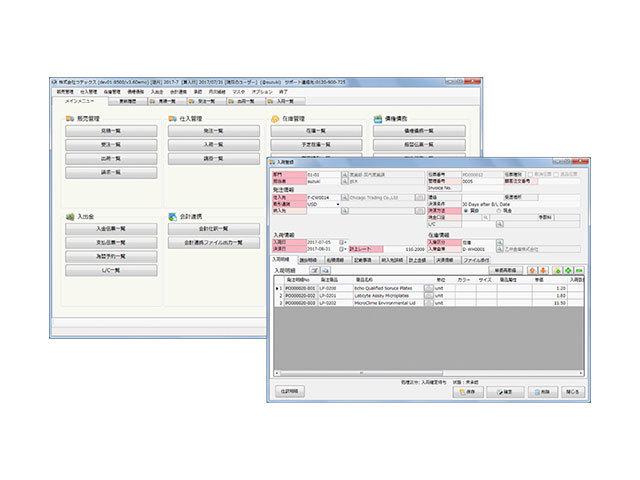Image resolution: width=640 pixels, height=480 pixels.
Task: Select the 現金 payment radio button
Action: [x=496, y=211]
